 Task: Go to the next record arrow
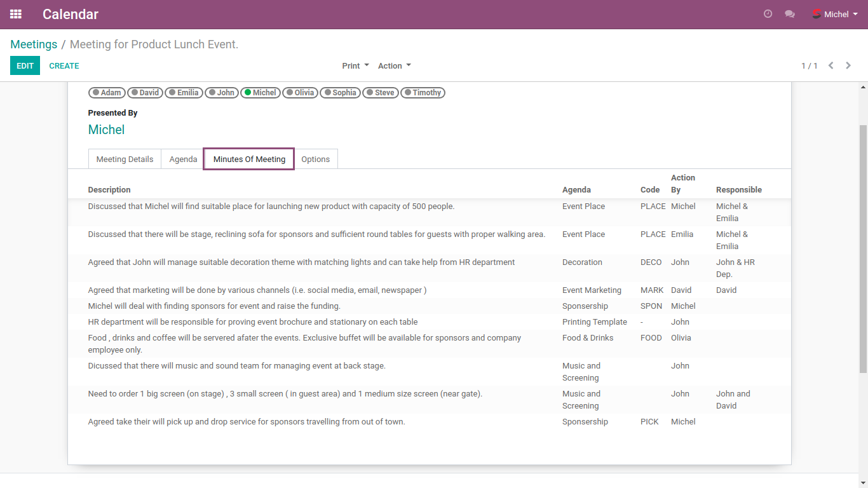pos(848,65)
